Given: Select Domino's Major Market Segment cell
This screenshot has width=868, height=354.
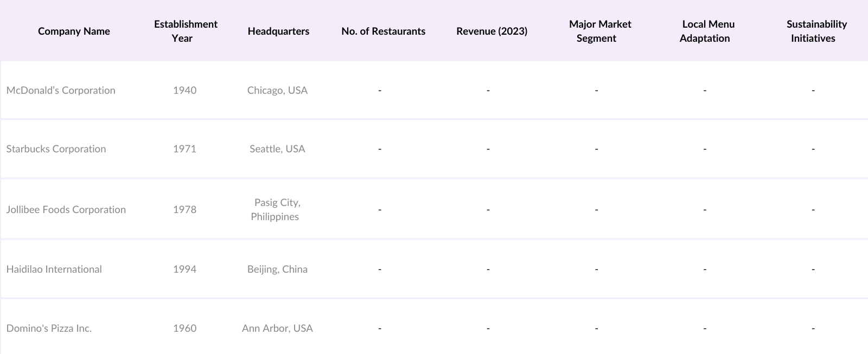Looking at the screenshot, I should tap(596, 328).
